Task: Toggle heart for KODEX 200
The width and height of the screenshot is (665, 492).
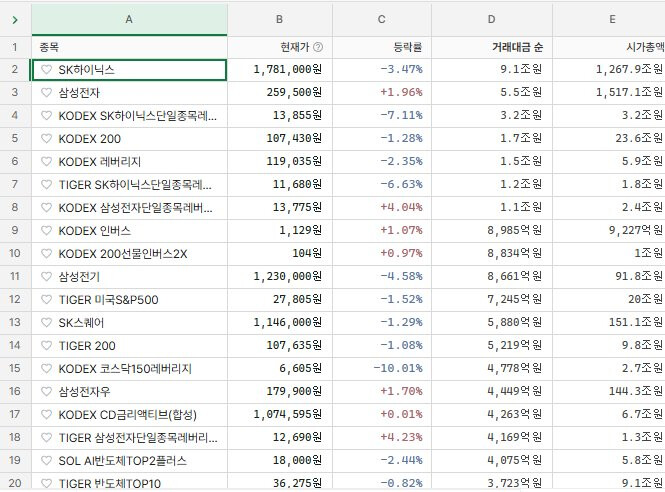Action: 46,138
